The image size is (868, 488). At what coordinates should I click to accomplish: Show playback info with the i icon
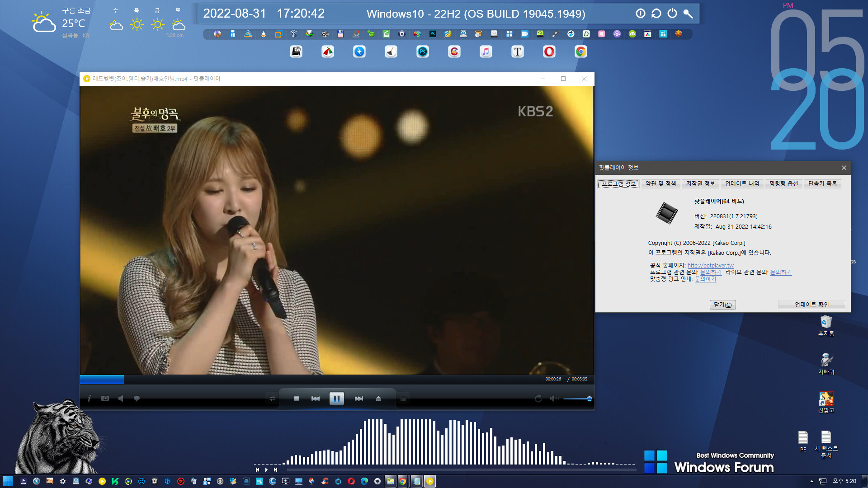89,399
